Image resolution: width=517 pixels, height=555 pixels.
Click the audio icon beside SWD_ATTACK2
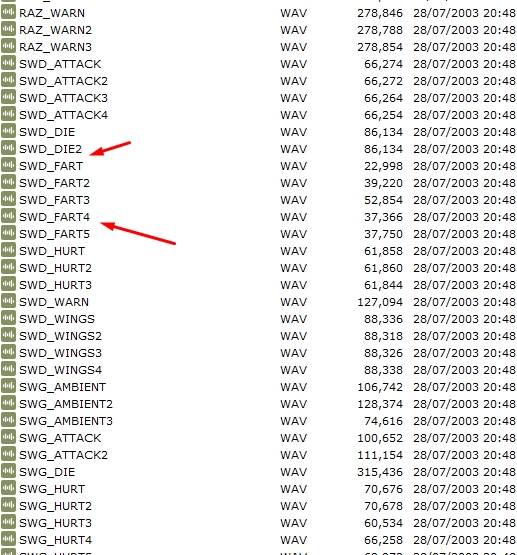[x=8, y=80]
